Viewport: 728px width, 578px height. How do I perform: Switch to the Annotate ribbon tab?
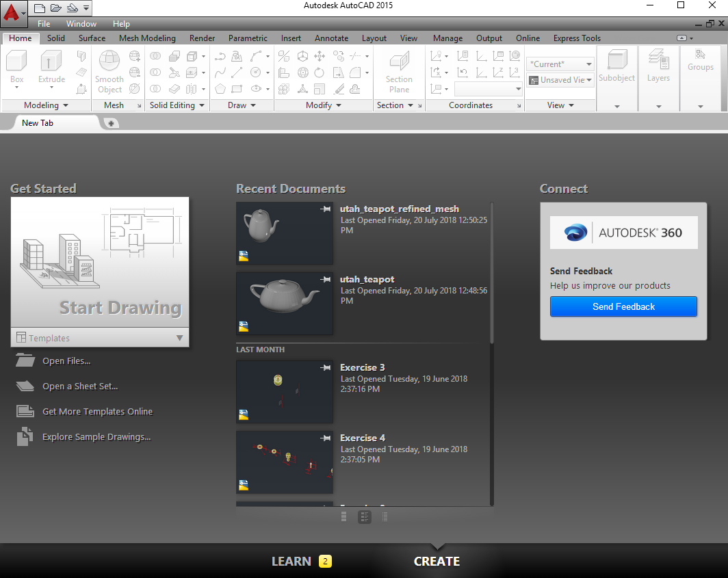coord(331,38)
